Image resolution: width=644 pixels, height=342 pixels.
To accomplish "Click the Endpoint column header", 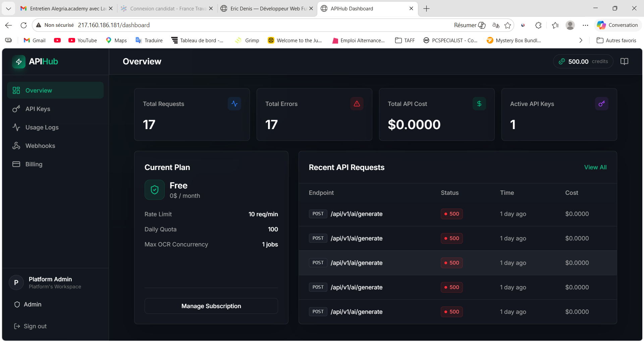I will (321, 193).
